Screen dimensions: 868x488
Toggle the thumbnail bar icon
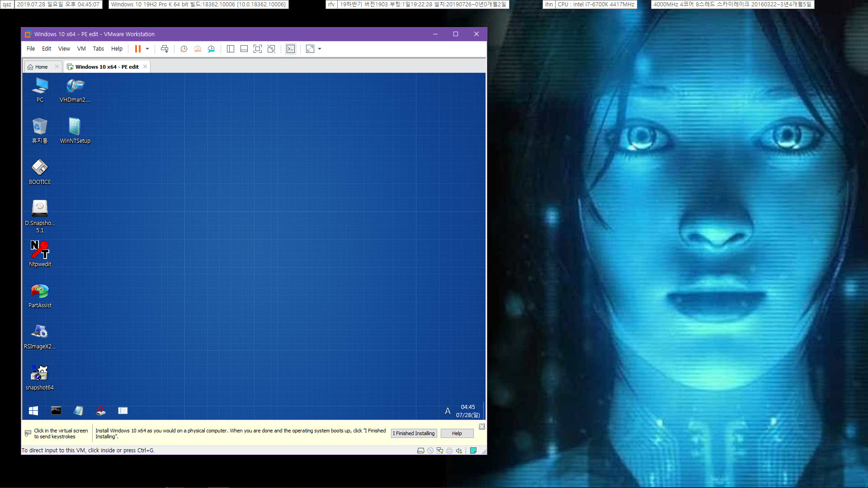[244, 49]
